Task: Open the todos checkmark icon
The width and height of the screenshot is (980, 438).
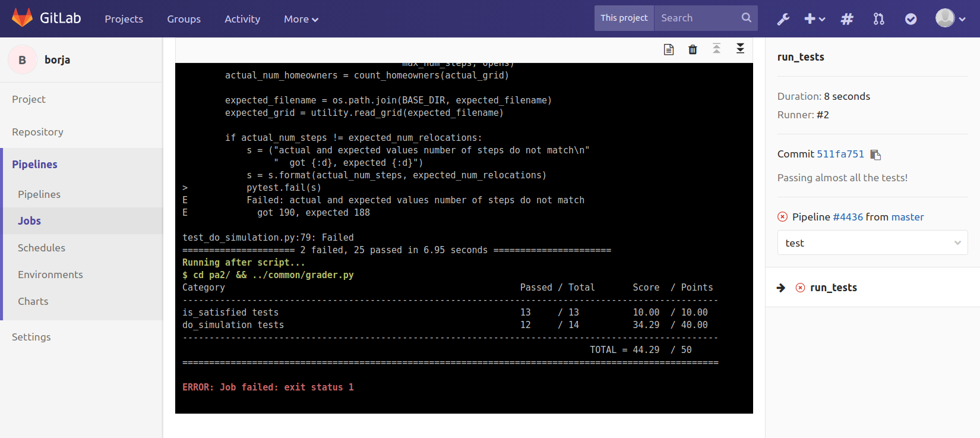Action: click(911, 19)
